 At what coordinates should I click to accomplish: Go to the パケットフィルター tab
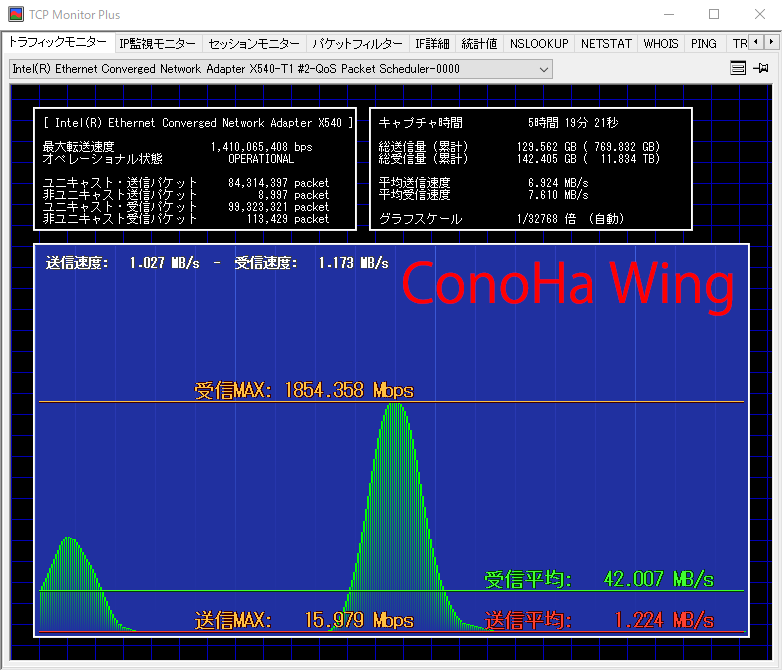pyautogui.click(x=357, y=44)
